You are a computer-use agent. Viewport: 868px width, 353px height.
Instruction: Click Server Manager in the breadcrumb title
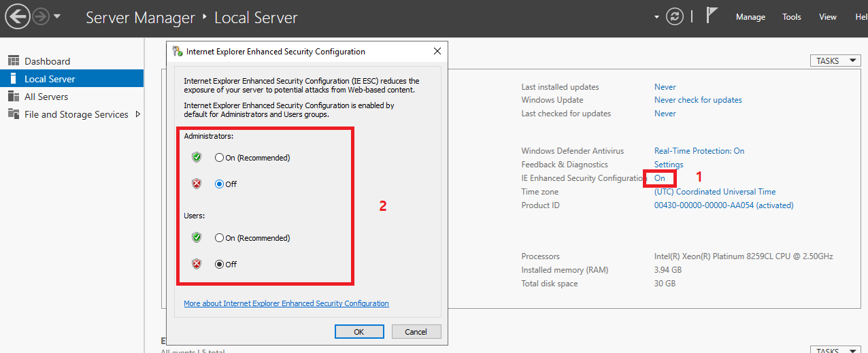tap(140, 17)
